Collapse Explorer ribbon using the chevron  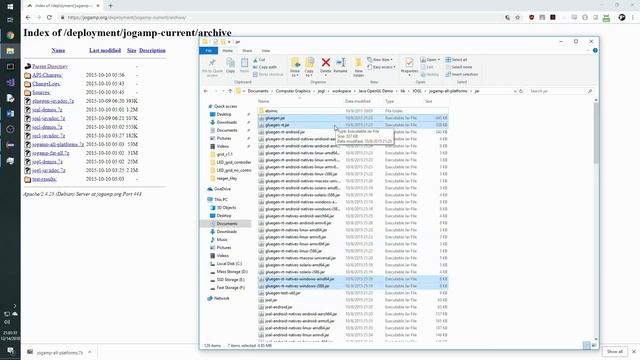tap(588, 51)
